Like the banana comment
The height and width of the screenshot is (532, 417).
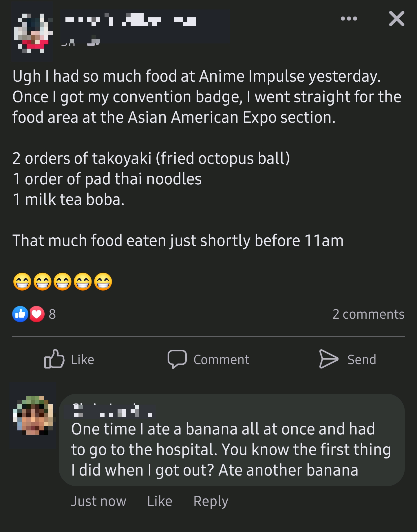pyautogui.click(x=160, y=501)
